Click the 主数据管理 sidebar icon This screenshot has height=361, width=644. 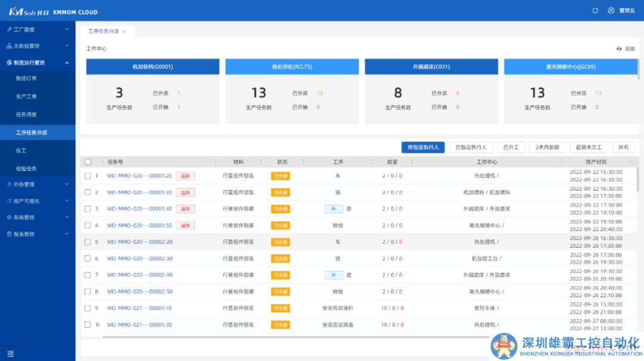point(9,46)
